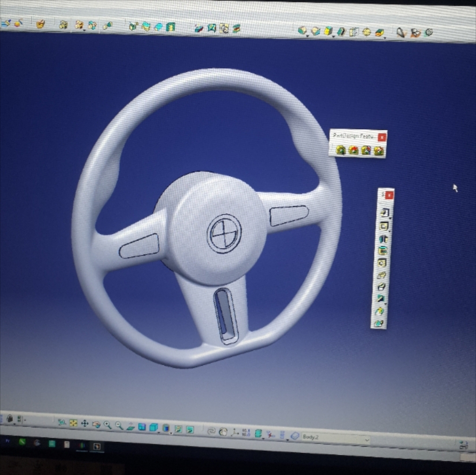Viewport: 476px width, 475px height.
Task: Click bottom icon in vertical floating toolbar
Action: (379, 323)
